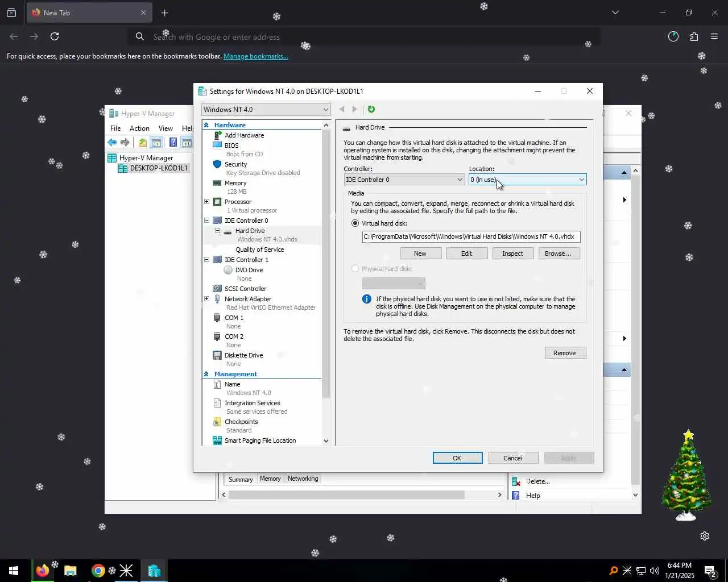Click the COM 2 port icon
The image size is (728, 582).
(x=217, y=336)
